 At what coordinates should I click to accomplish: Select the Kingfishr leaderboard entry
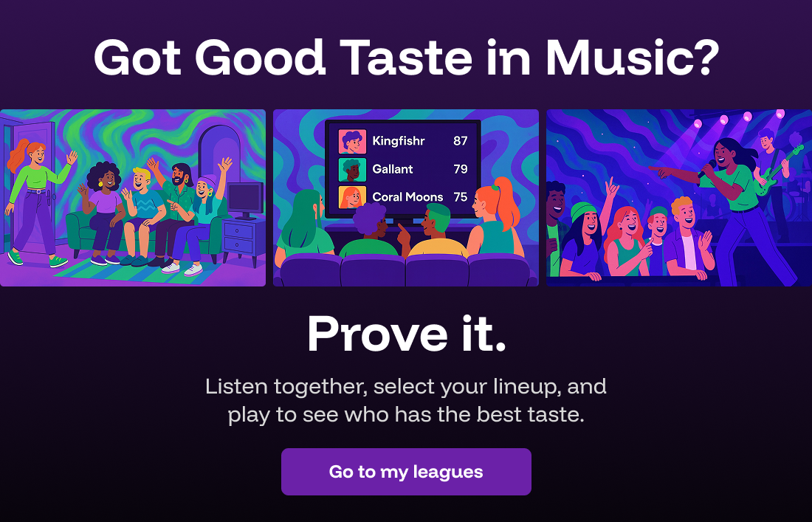pyautogui.click(x=399, y=141)
